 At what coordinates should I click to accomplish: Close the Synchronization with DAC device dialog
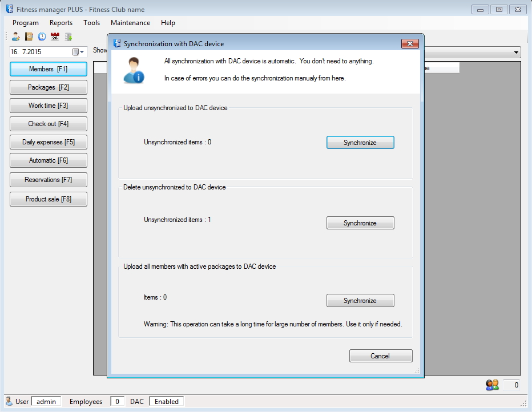pos(410,44)
